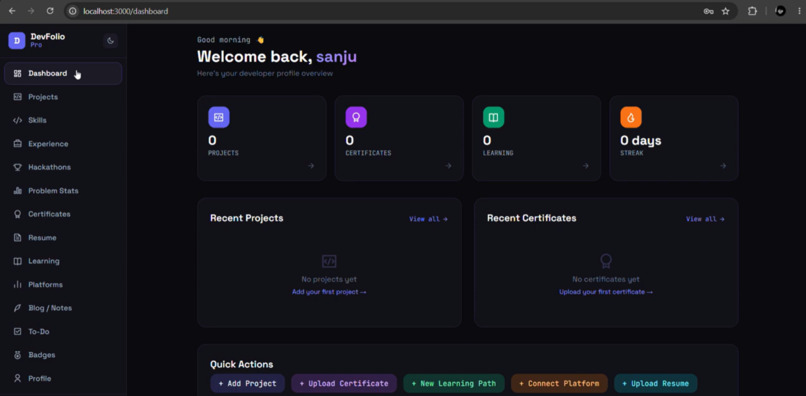Click the Badges medal icon
Screen dimensions: 806x396
pyautogui.click(x=17, y=355)
